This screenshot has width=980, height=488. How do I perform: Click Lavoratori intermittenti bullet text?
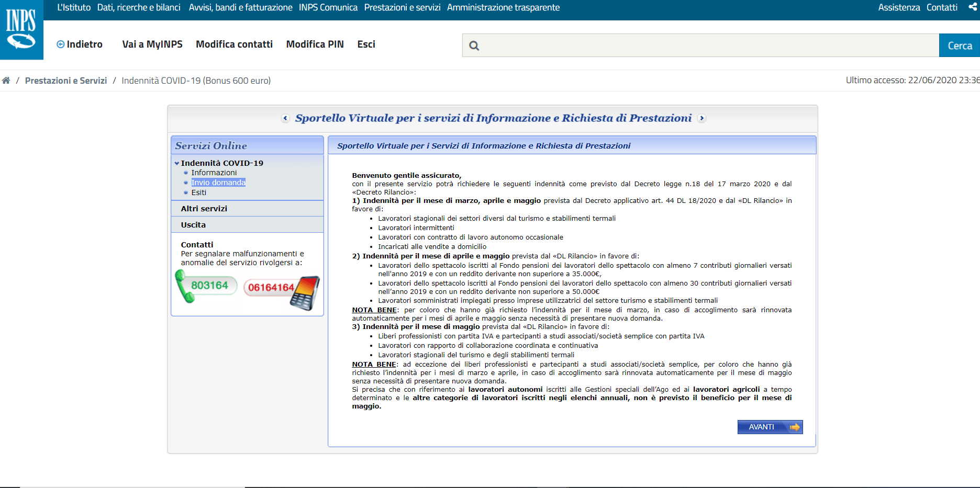tap(416, 228)
